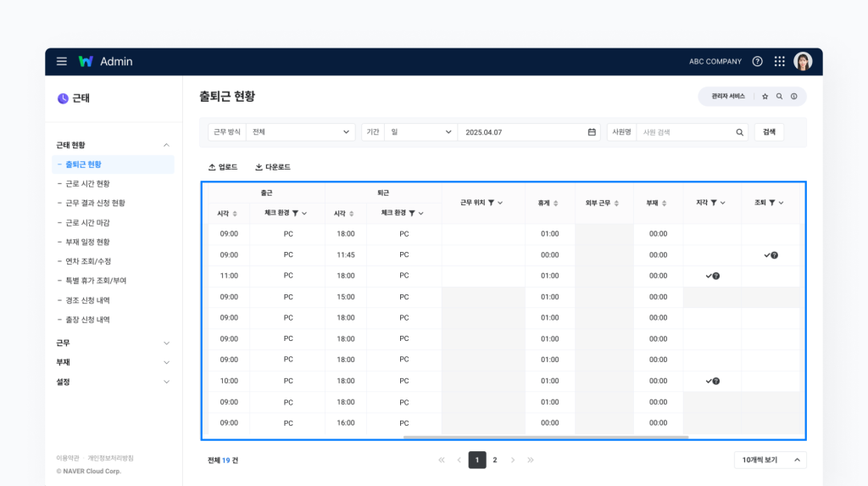Filter the 지각 column

coord(714,203)
